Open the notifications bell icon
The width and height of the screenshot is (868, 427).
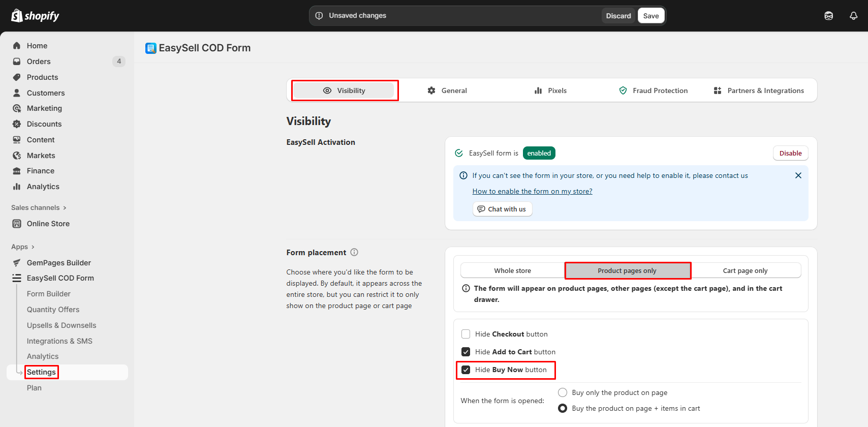(x=853, y=16)
